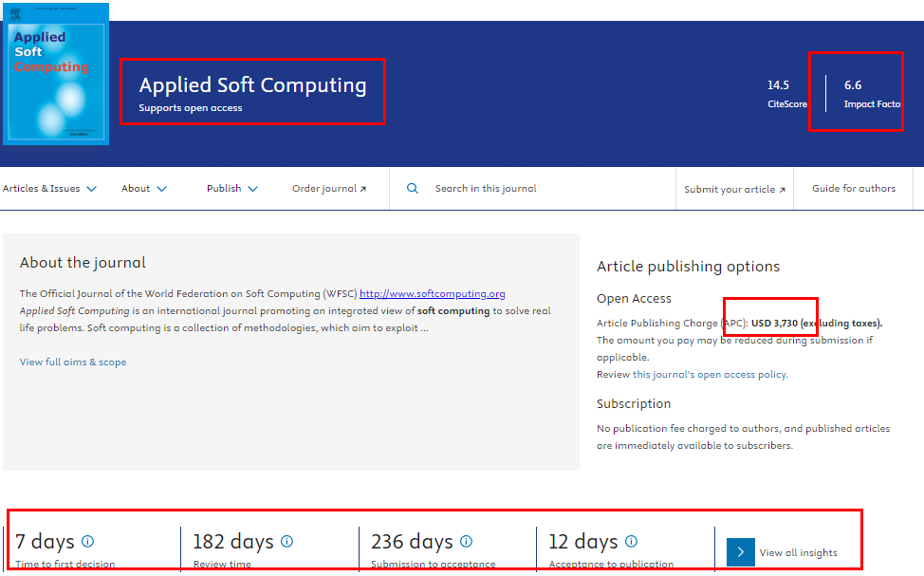Click the blue arrow View all insights button
The image size is (924, 576).
[x=741, y=552]
